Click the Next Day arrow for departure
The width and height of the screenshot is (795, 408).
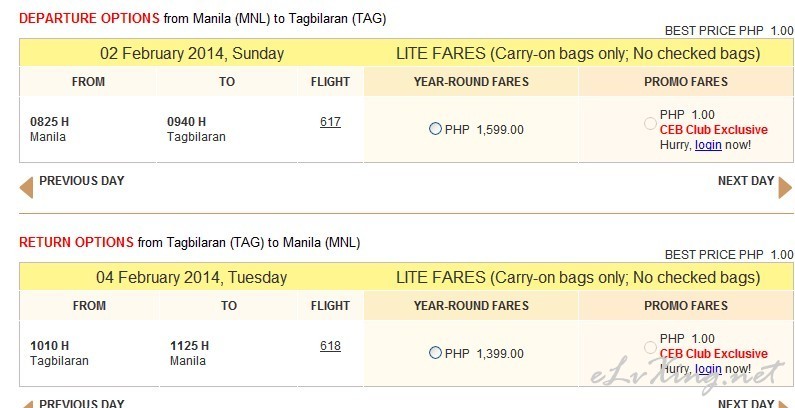(x=785, y=188)
